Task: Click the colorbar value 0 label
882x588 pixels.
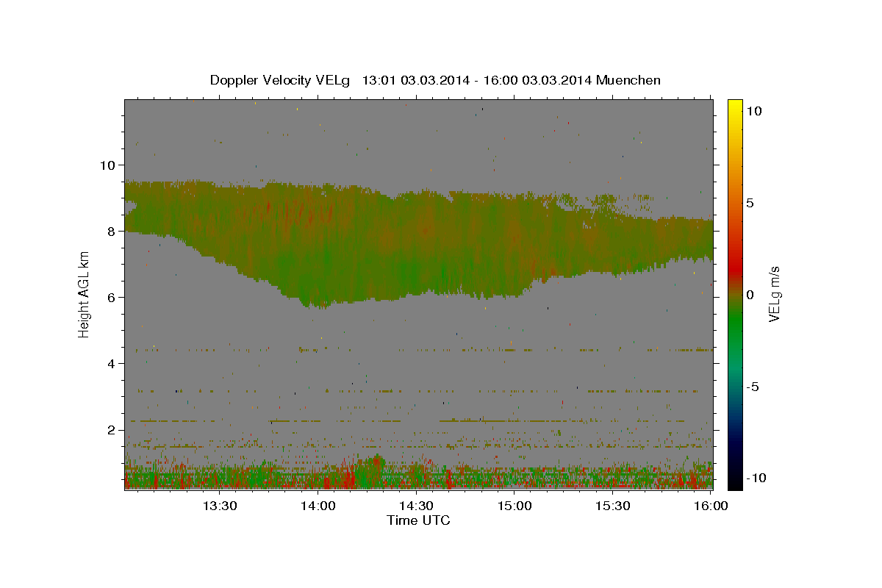Action: pos(750,294)
